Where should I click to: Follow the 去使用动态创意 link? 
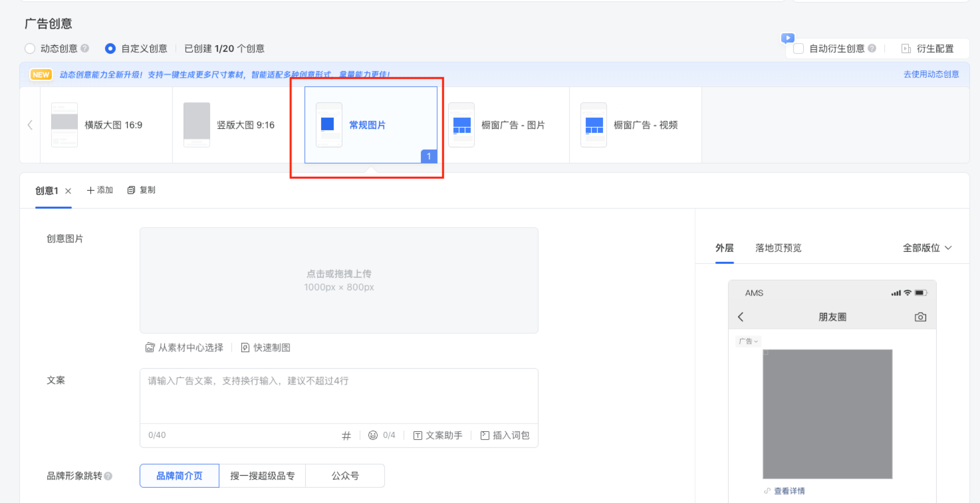point(931,74)
